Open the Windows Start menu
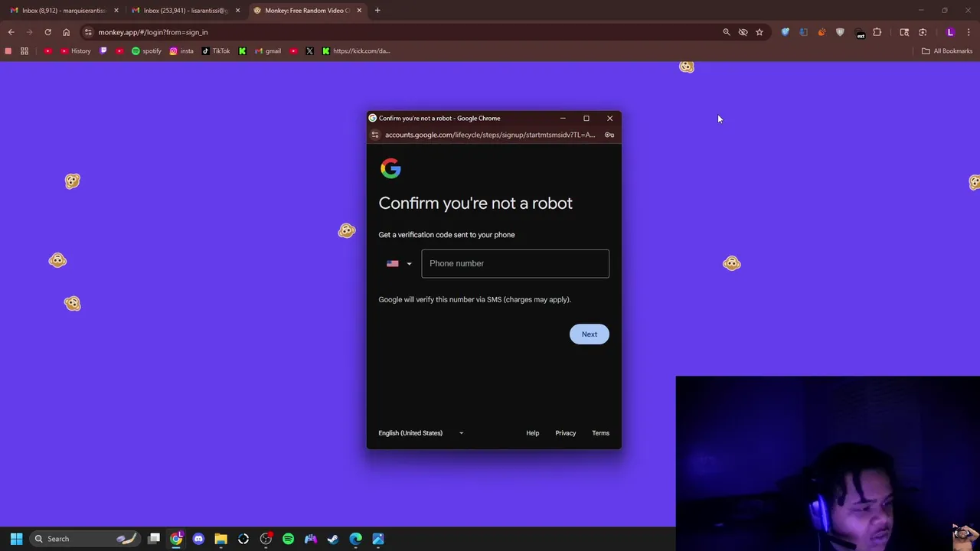 point(16,539)
